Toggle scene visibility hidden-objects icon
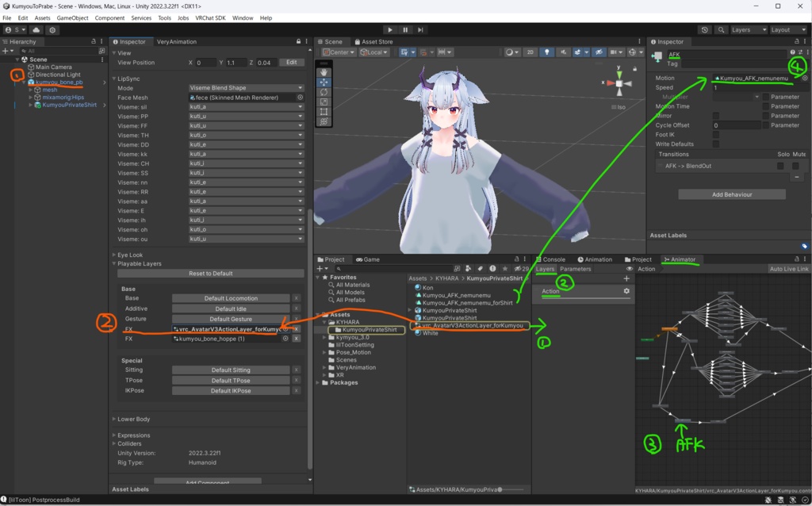This screenshot has width=812, height=506. tap(598, 52)
